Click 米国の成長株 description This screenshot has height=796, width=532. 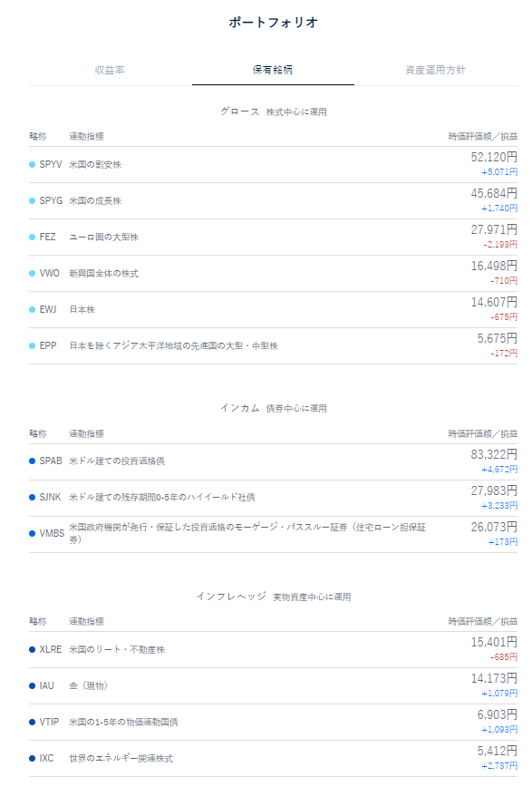click(x=95, y=200)
